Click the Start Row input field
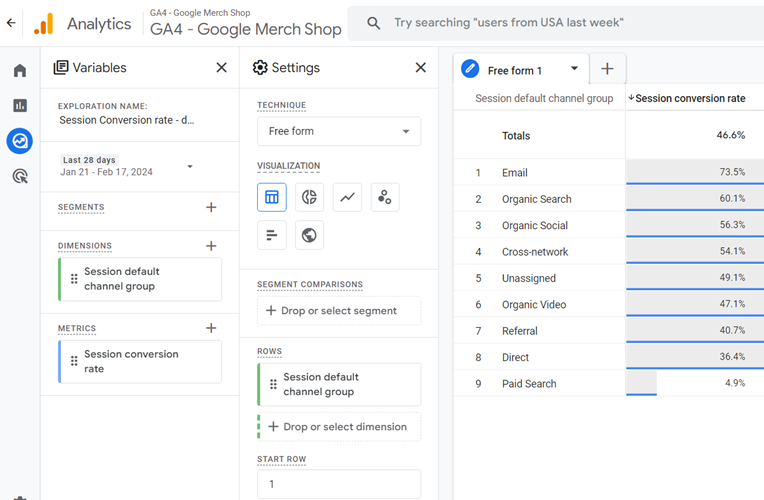The image size is (764, 500). 338,484
